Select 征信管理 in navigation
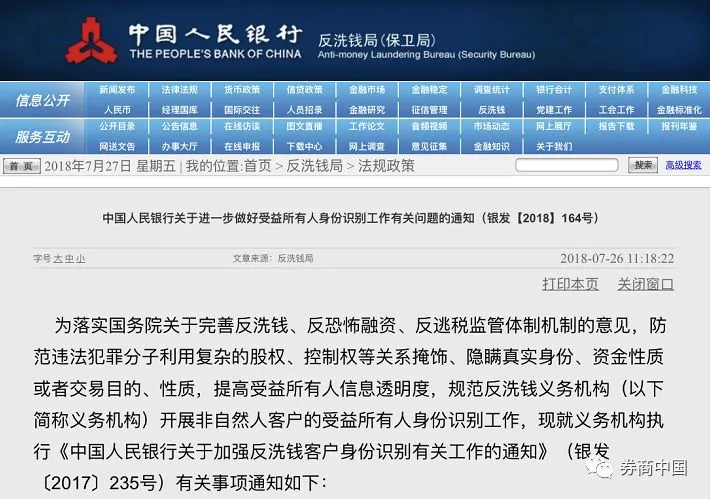Image resolution: width=710 pixels, height=499 pixels. (429, 110)
